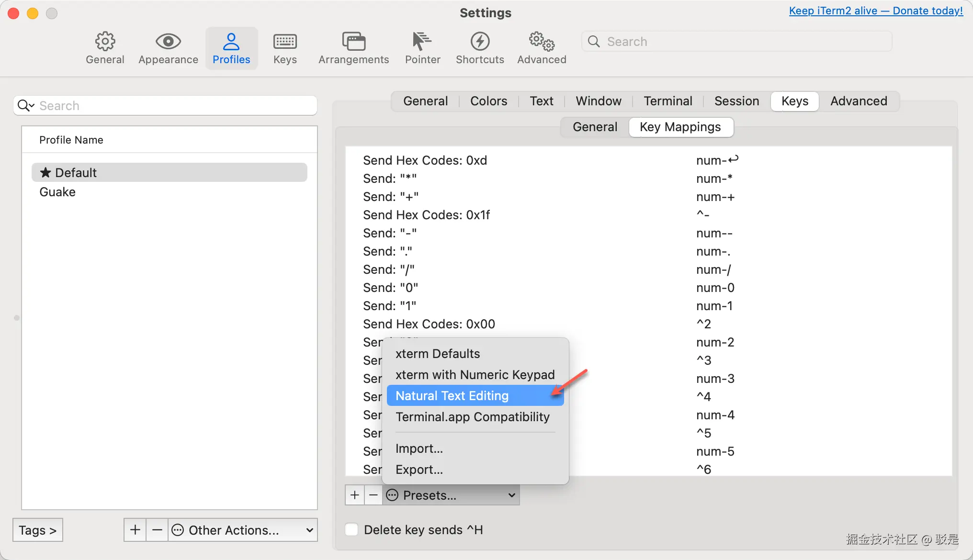The image size is (973, 560).
Task: Open the Shortcuts lightning bolt icon
Action: (480, 42)
